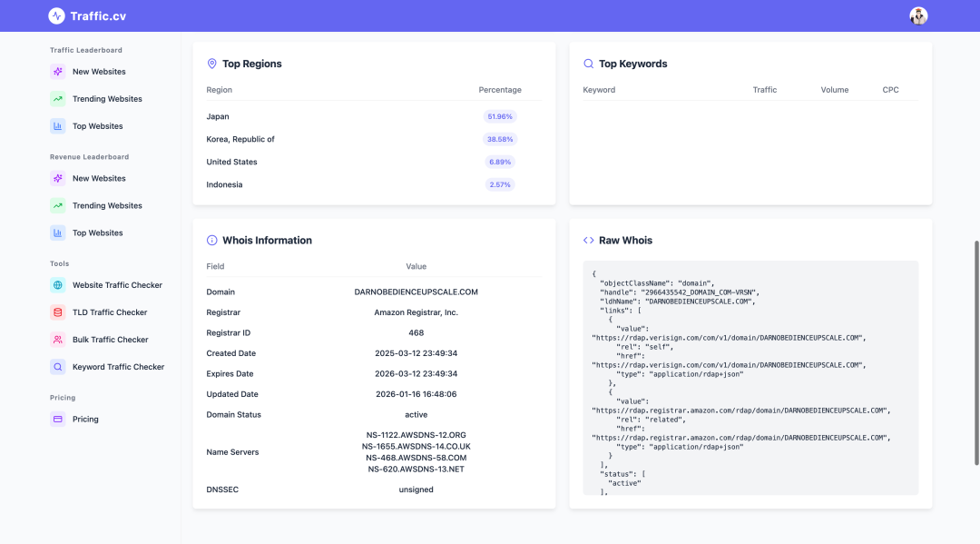Click the 51.96% badge for Japan
This screenshot has height=544, width=980.
coord(499,116)
